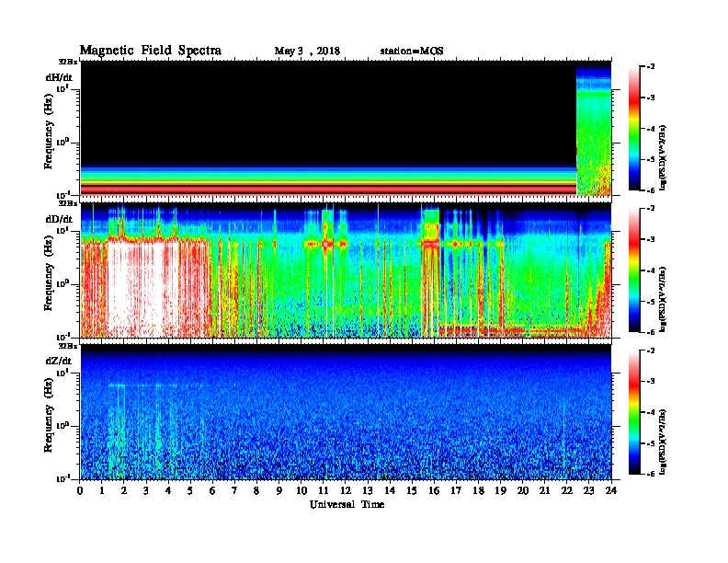Click the hour '21' tick label

coord(544,490)
